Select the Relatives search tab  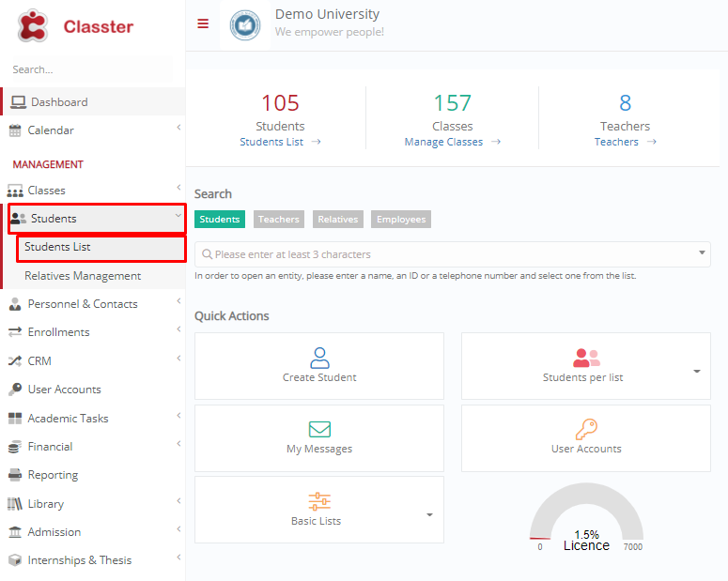pyautogui.click(x=338, y=219)
